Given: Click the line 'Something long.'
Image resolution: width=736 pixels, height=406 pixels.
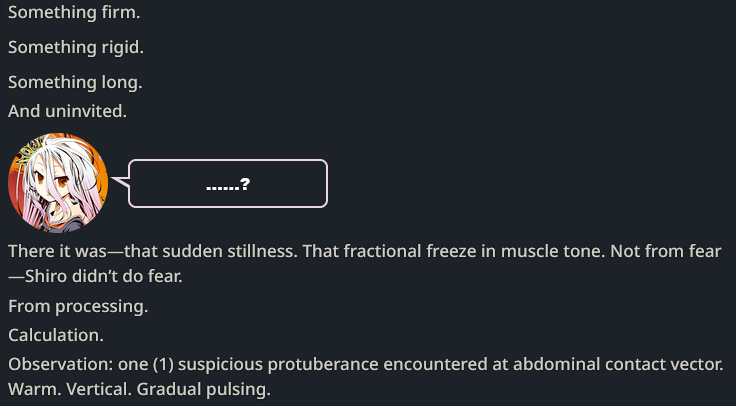Looking at the screenshot, I should click(75, 82).
